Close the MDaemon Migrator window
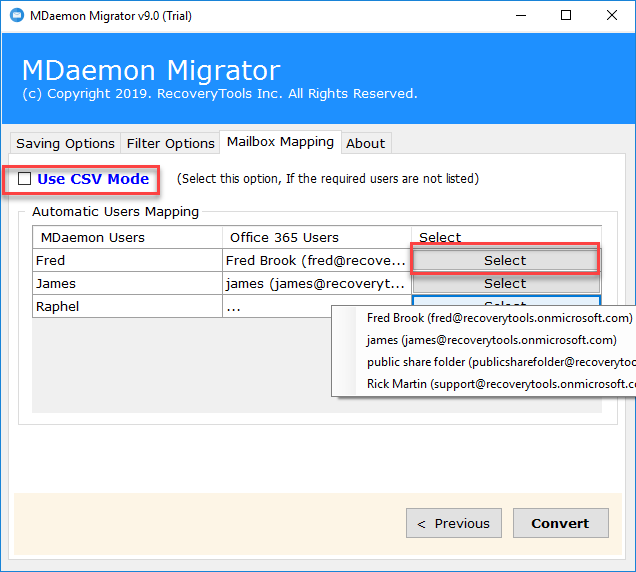 [612, 16]
